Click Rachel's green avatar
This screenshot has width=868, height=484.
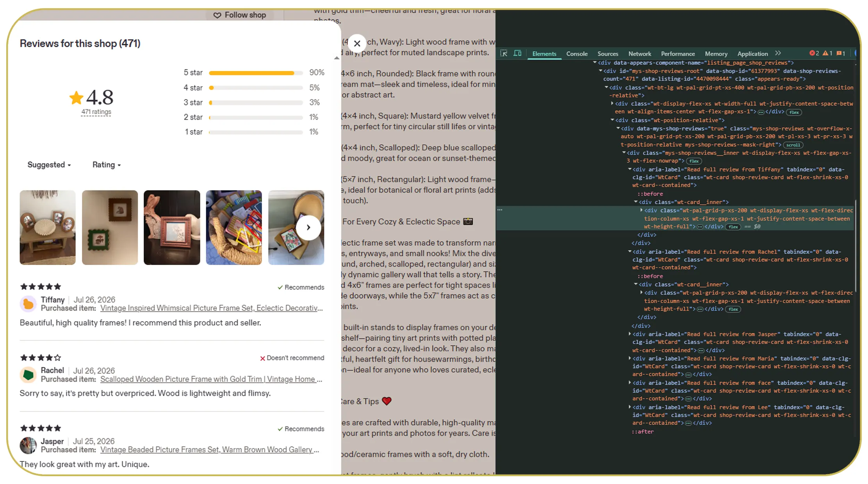28,375
